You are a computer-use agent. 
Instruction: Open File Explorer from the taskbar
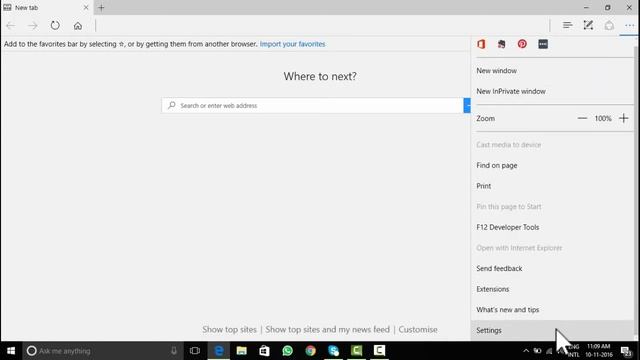coord(242,351)
